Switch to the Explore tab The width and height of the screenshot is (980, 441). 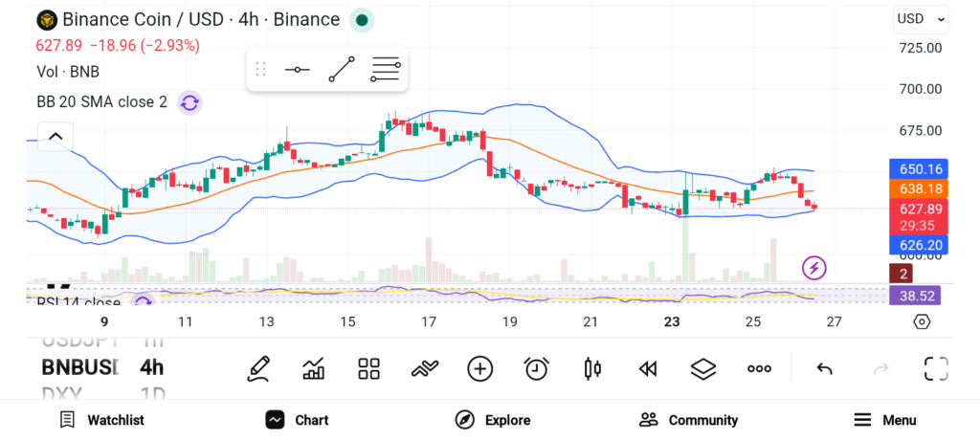pos(493,420)
